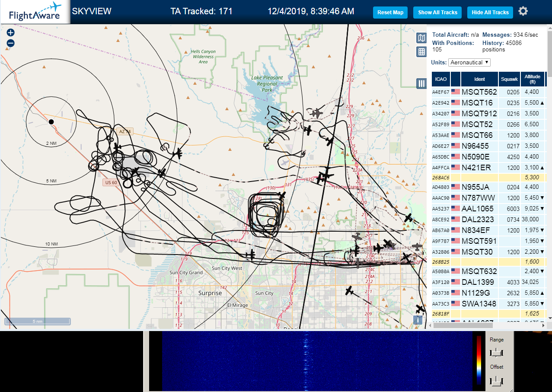Click the US flag in the N96455 row

[456, 146]
